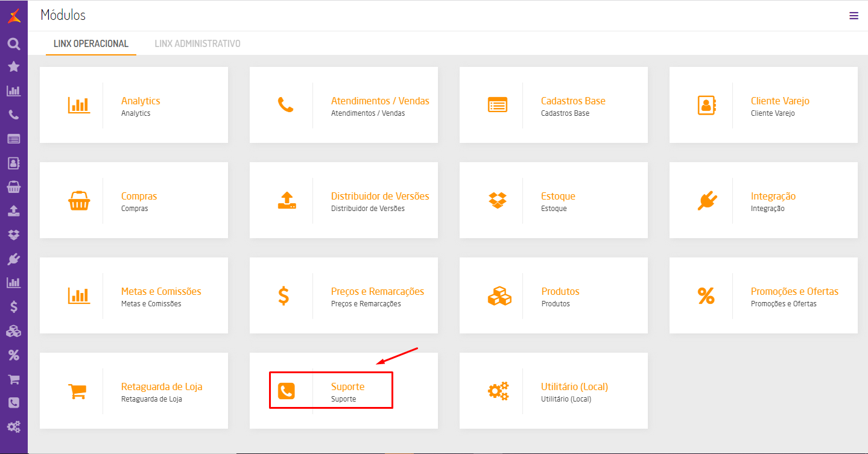Open the Metas e Comissões module title

[x=161, y=291]
